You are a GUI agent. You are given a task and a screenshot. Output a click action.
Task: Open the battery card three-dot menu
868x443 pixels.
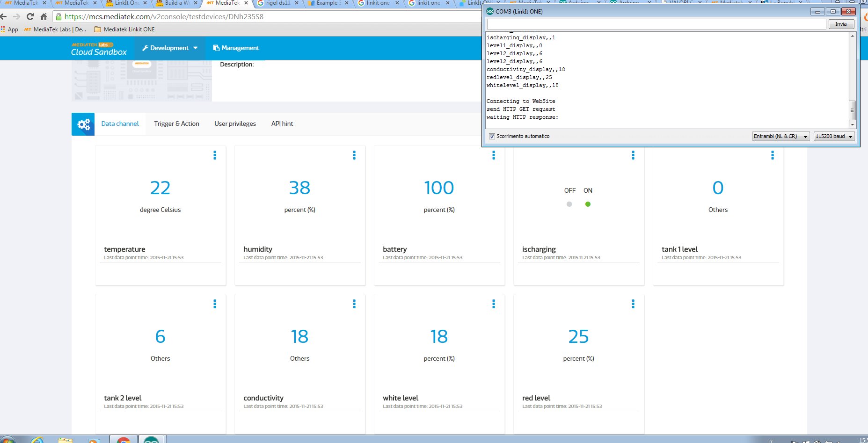(x=494, y=155)
